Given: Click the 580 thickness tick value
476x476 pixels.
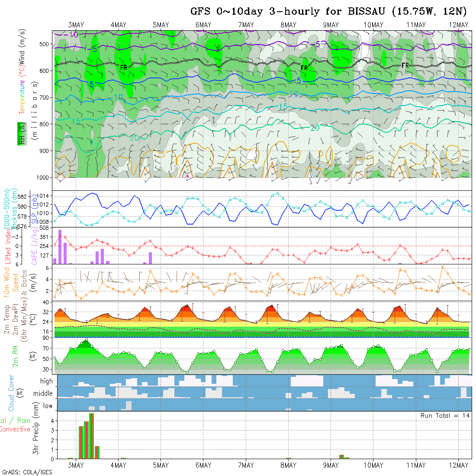Looking at the screenshot, I should tap(23, 207).
